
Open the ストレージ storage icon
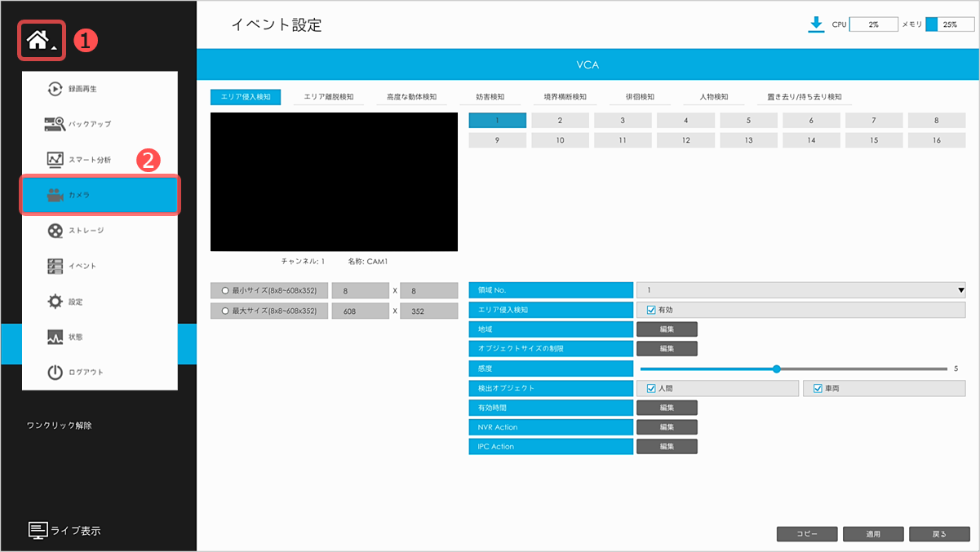[55, 231]
